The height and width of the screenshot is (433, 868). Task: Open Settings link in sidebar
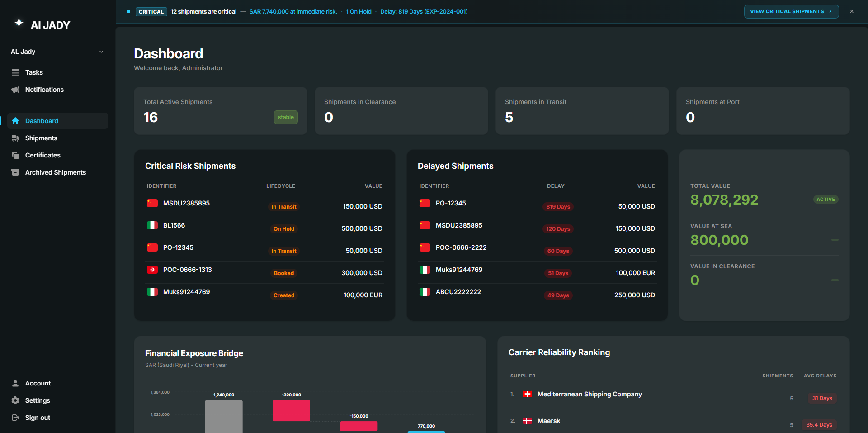[x=57, y=400]
